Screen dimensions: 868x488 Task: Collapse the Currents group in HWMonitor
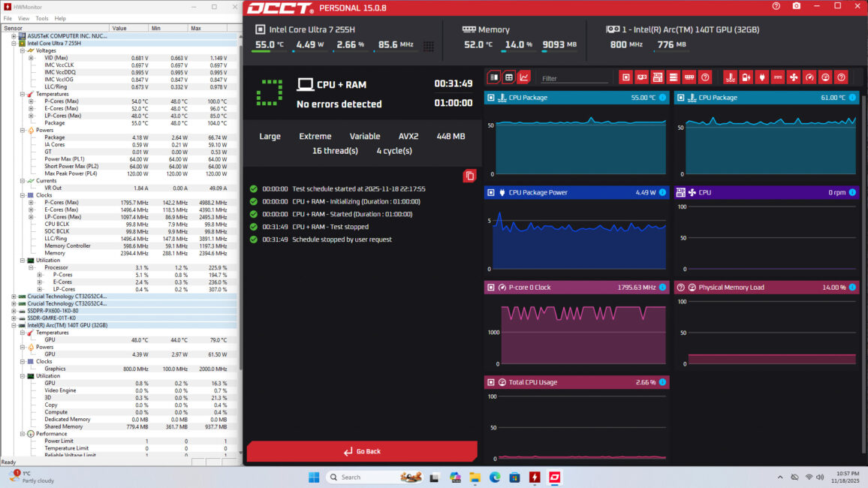23,180
